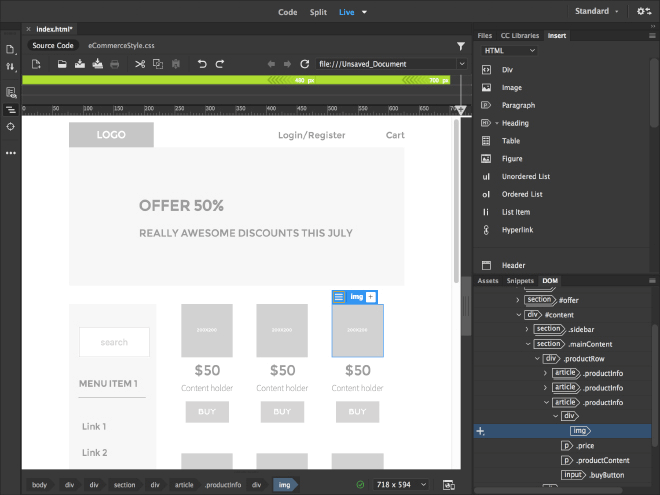Open the Assets tab

[488, 281]
